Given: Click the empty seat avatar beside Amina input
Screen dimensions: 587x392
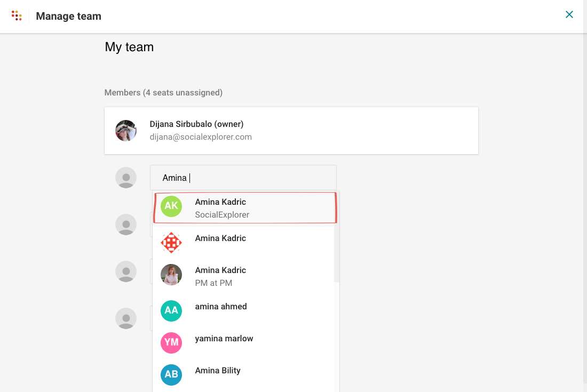Looking at the screenshot, I should (x=126, y=178).
